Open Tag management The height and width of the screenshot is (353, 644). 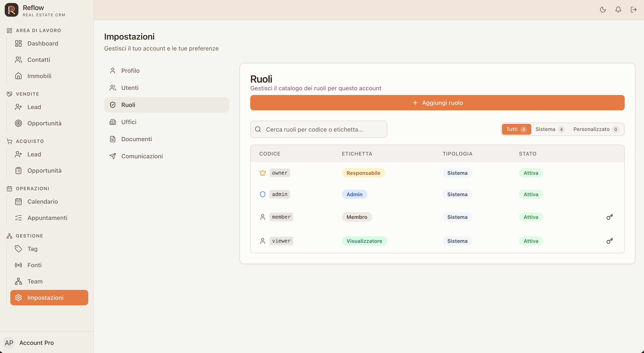[49, 249]
